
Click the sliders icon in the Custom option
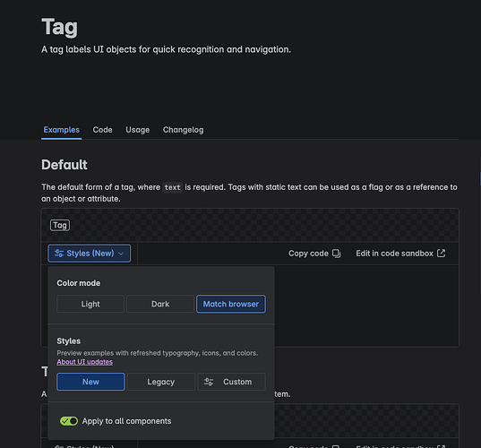tap(209, 382)
